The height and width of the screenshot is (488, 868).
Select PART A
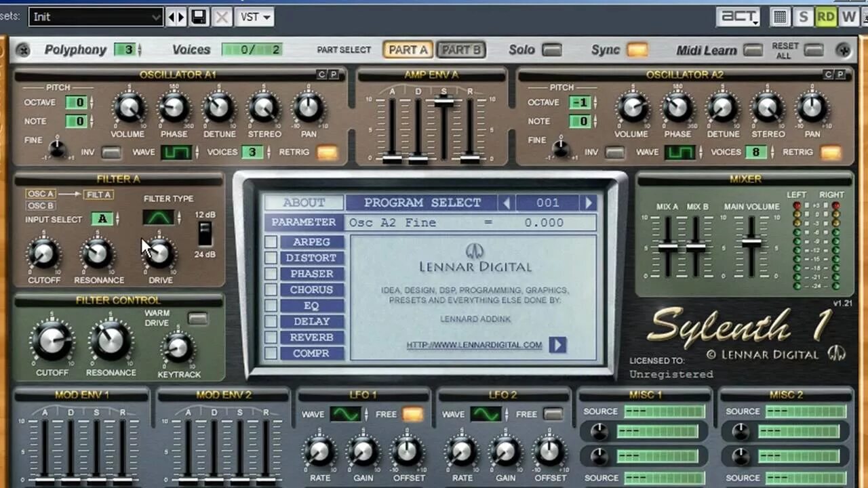coord(408,50)
